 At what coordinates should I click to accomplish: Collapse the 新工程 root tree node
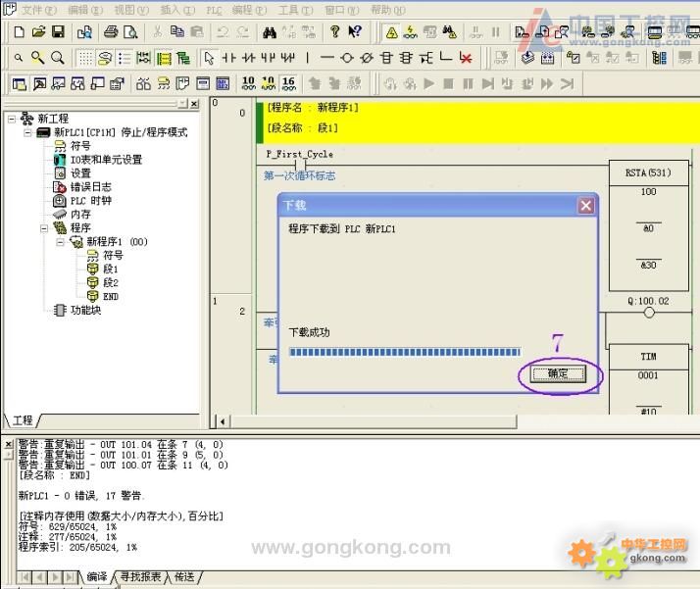click(12, 119)
